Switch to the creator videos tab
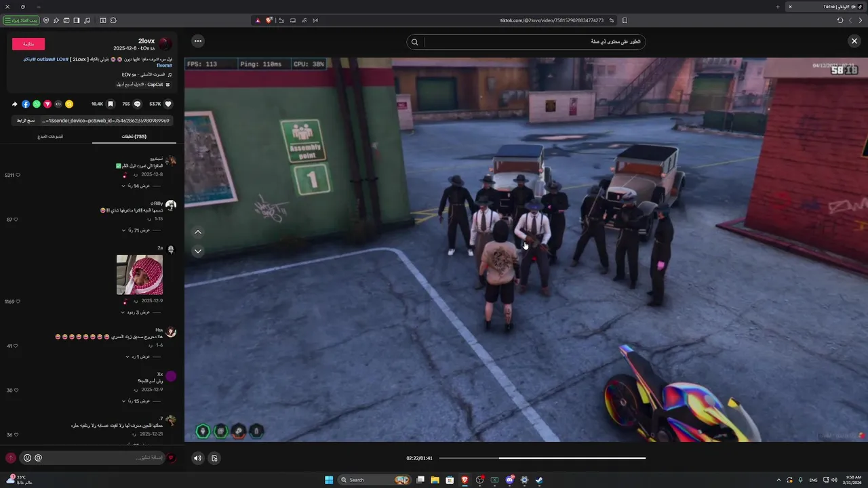This screenshot has width=868, height=488. pyautogui.click(x=50, y=137)
